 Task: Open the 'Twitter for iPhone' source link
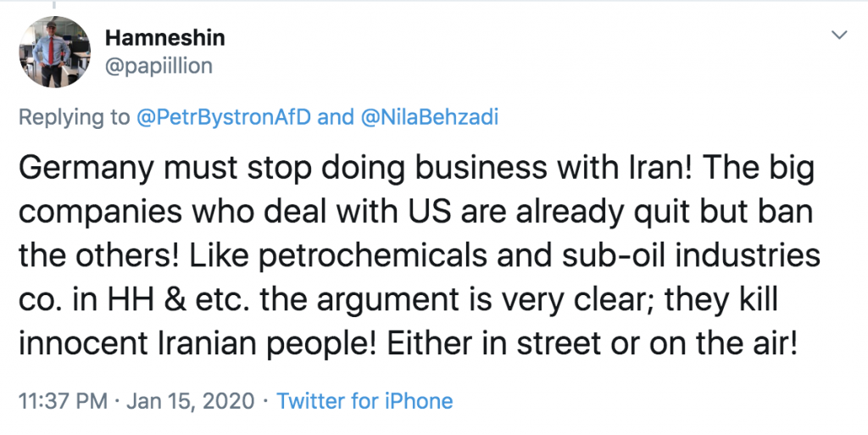364,400
